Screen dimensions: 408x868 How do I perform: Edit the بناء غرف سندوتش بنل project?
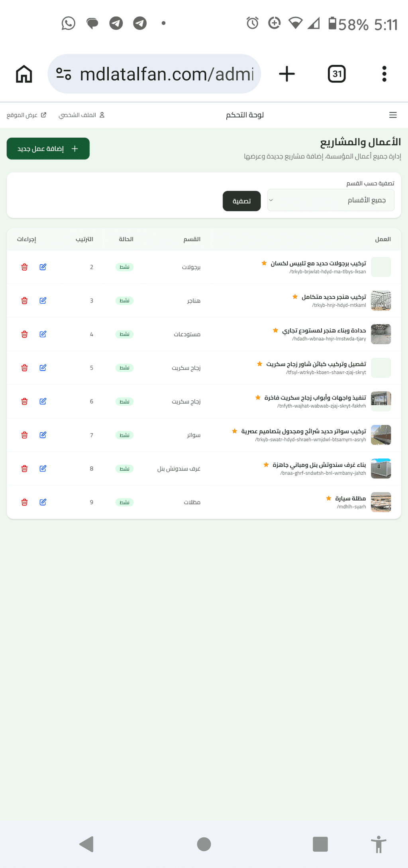point(43,468)
